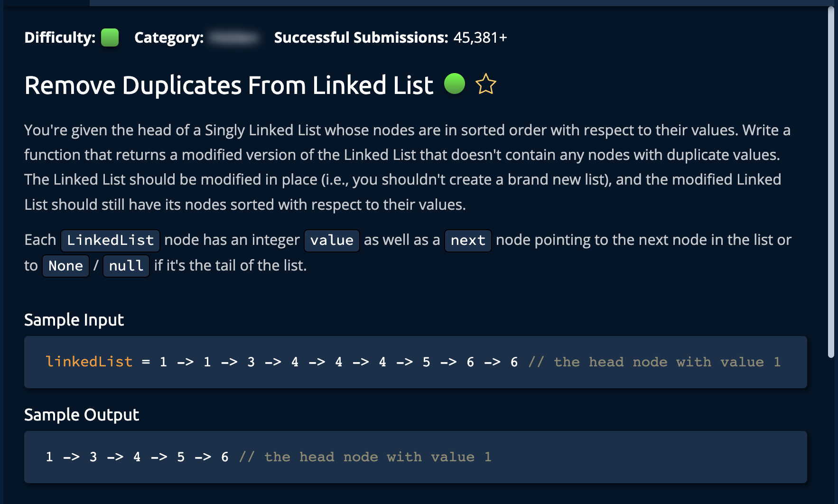Click the comment in Sample Input block
Screen dimensions: 838x504
654,362
